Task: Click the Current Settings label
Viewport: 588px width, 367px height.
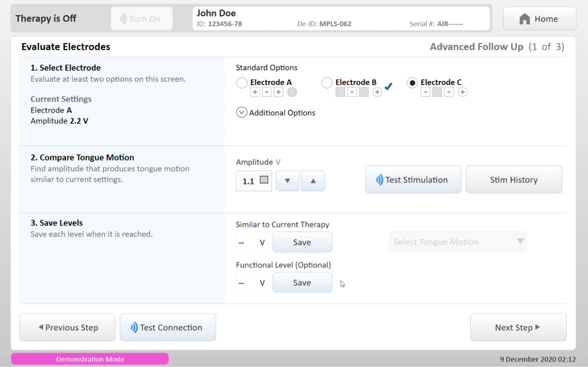Action: [x=61, y=99]
